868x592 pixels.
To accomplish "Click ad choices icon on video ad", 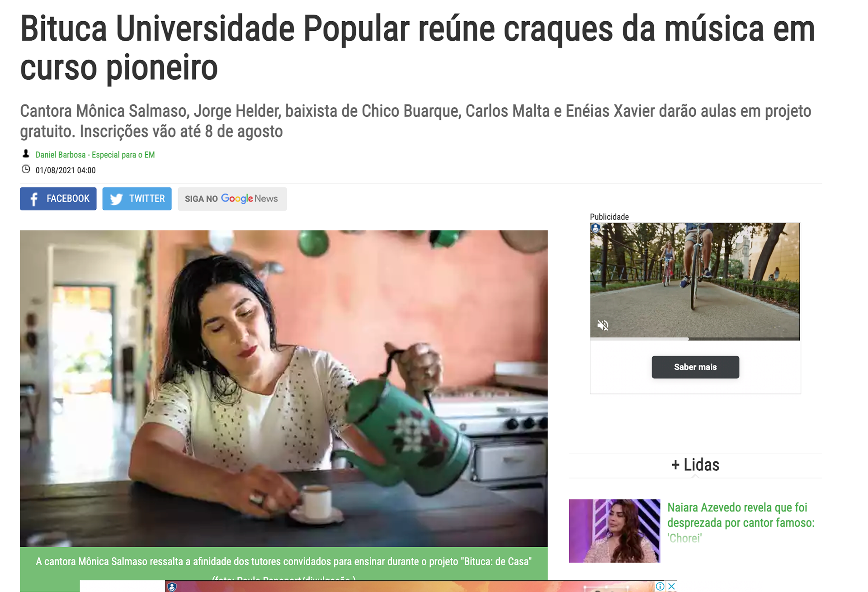I will click(x=595, y=228).
